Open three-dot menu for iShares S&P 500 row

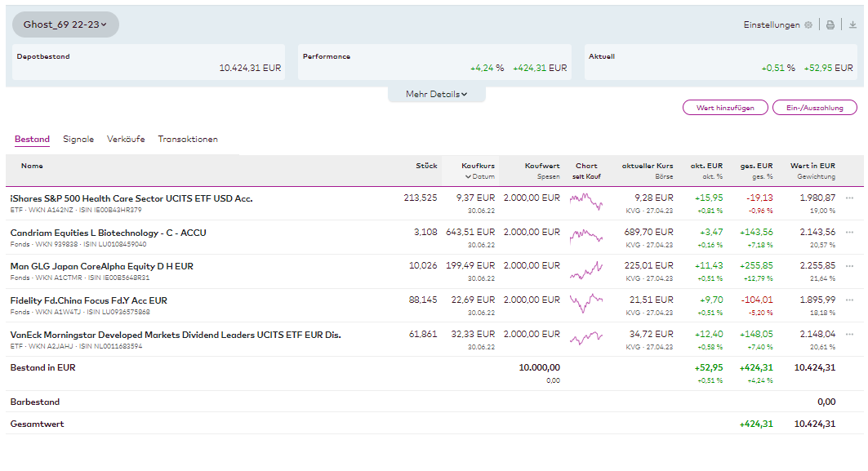[850, 198]
